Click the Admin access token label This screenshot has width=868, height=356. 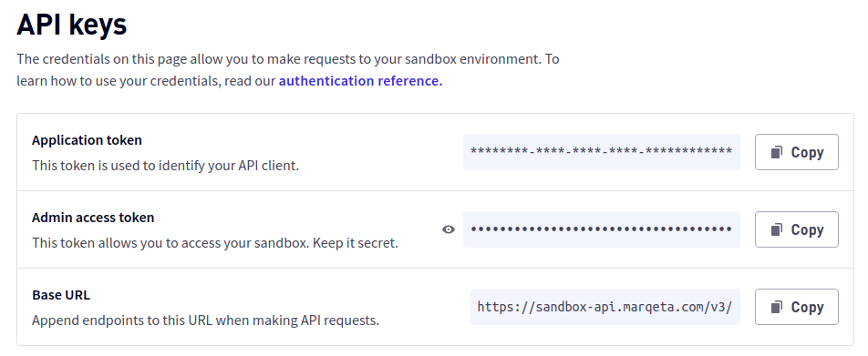[x=93, y=218]
